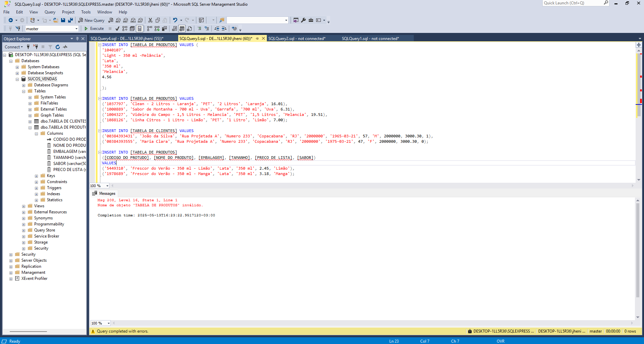Image resolution: width=644 pixels, height=344 pixels.
Task: Toggle Results to Text
Action: point(175,29)
